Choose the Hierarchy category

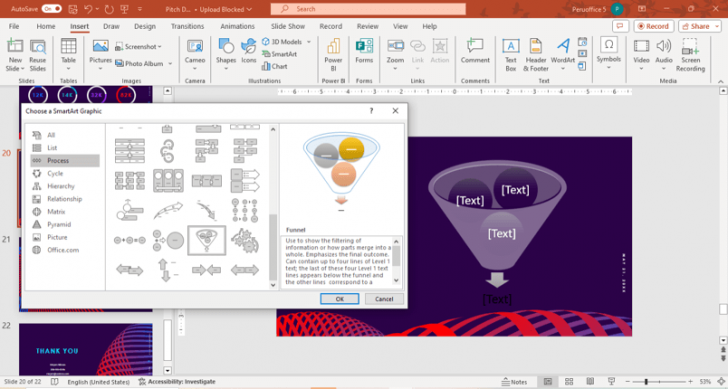pos(65,186)
